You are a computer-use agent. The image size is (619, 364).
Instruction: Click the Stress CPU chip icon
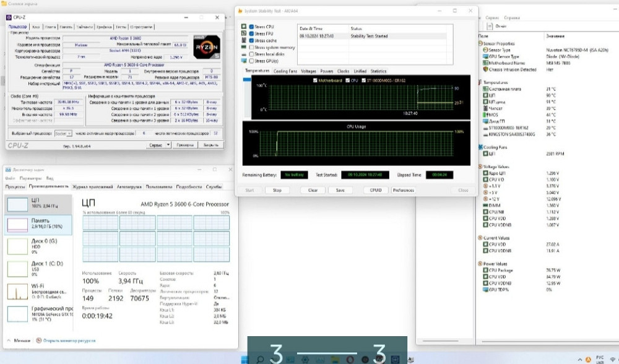[x=243, y=27]
